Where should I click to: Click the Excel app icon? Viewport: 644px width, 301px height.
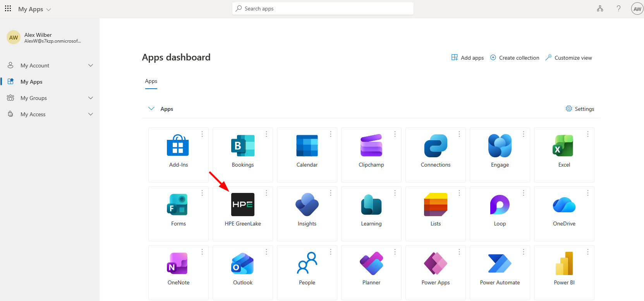[564, 146]
